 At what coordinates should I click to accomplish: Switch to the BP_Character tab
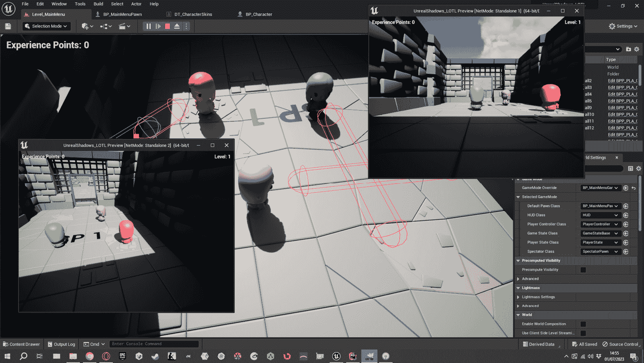click(259, 14)
